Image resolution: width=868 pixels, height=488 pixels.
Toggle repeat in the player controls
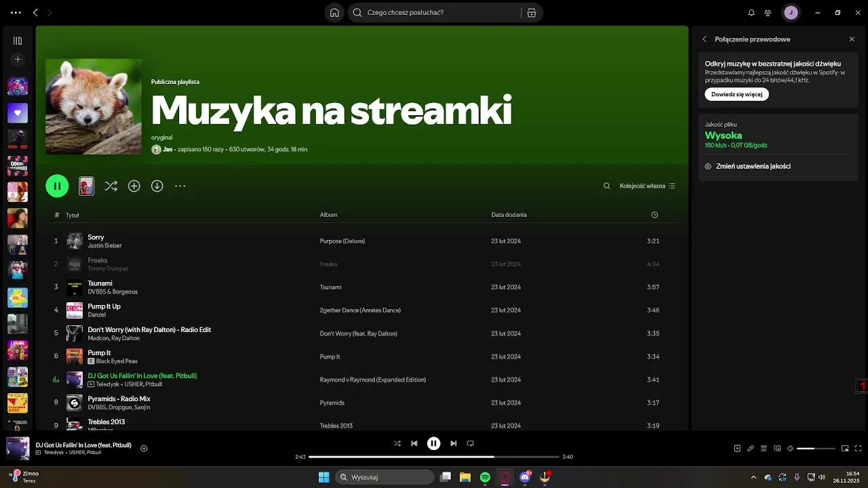470,443
